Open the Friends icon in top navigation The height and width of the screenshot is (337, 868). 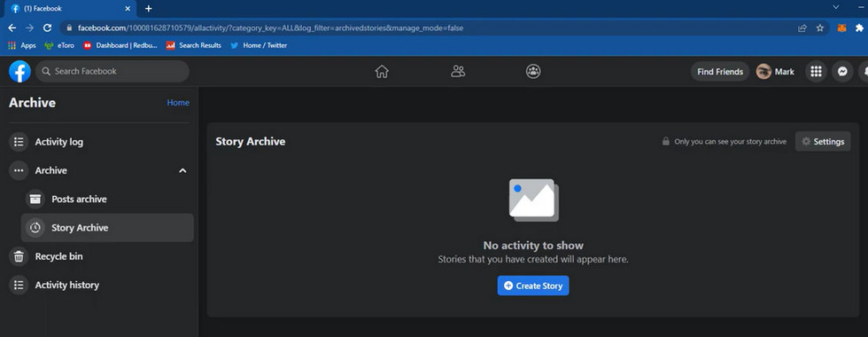tap(458, 72)
